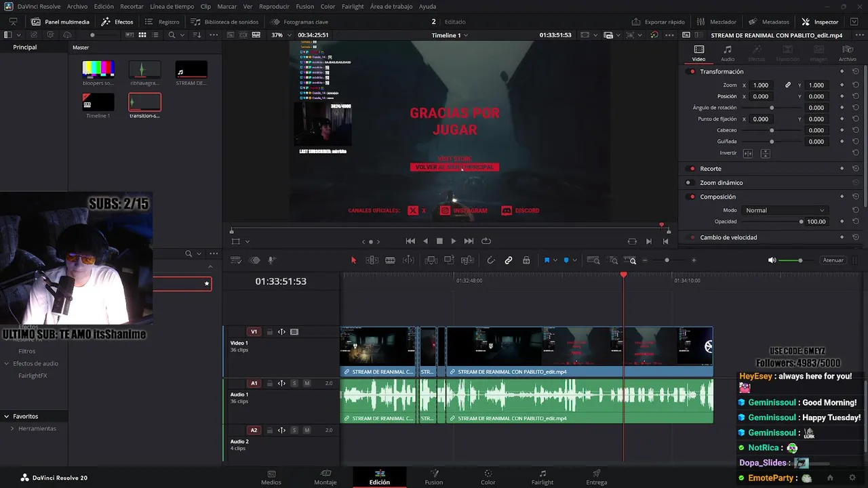Image resolution: width=868 pixels, height=488 pixels.
Task: Open the Recortar menu
Action: (132, 6)
